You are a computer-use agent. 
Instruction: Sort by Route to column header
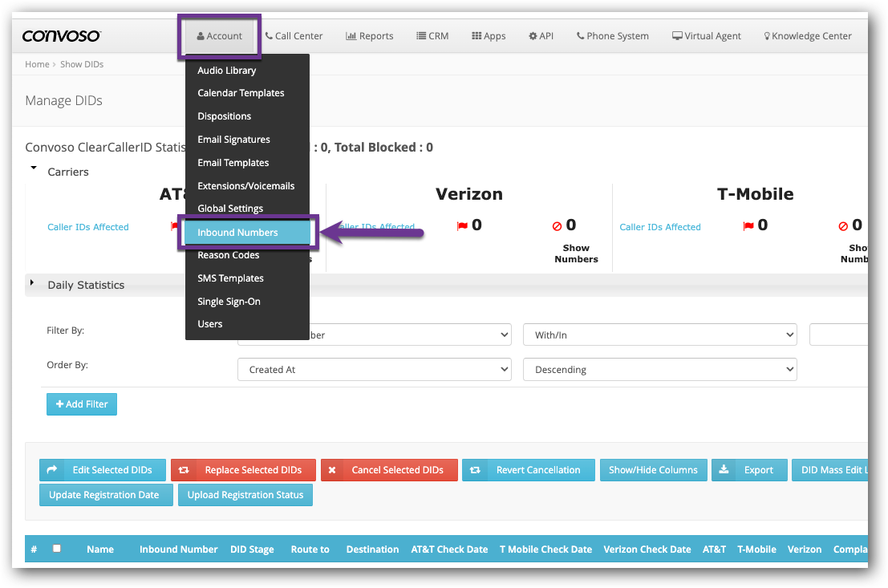pos(310,549)
